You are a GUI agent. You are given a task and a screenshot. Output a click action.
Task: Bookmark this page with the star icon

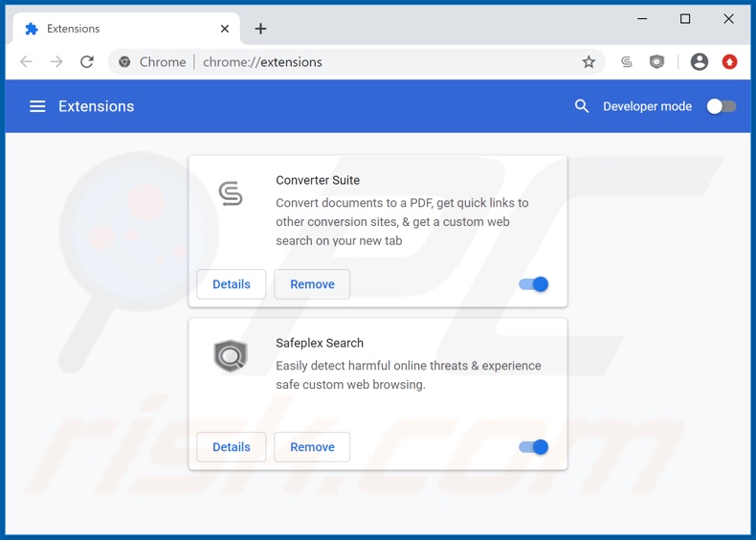589,62
